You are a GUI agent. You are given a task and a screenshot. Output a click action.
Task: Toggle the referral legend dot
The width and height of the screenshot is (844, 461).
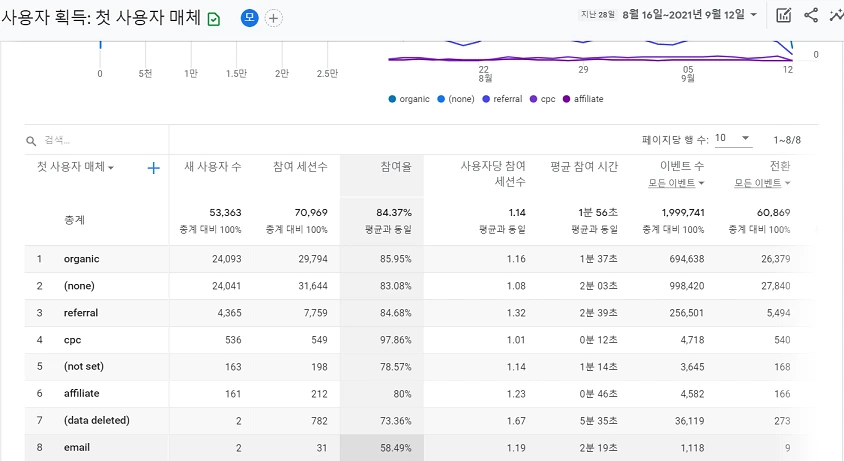coord(486,99)
